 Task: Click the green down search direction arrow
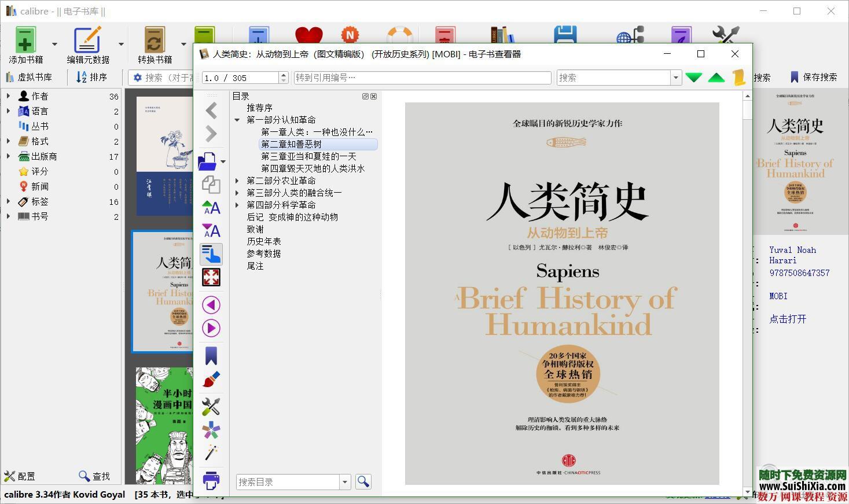(693, 77)
